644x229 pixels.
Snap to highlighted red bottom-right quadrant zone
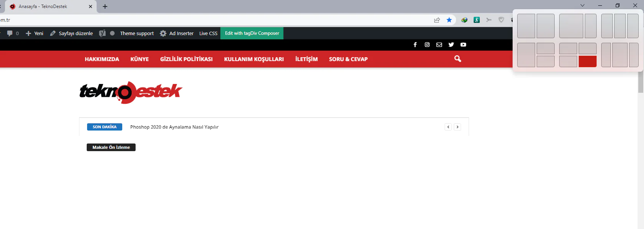587,61
